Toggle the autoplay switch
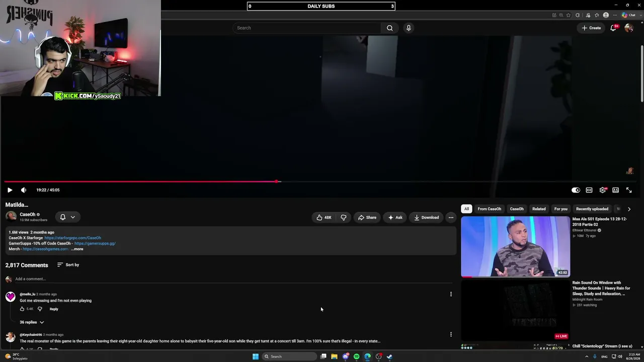The width and height of the screenshot is (644, 362). 576,190
